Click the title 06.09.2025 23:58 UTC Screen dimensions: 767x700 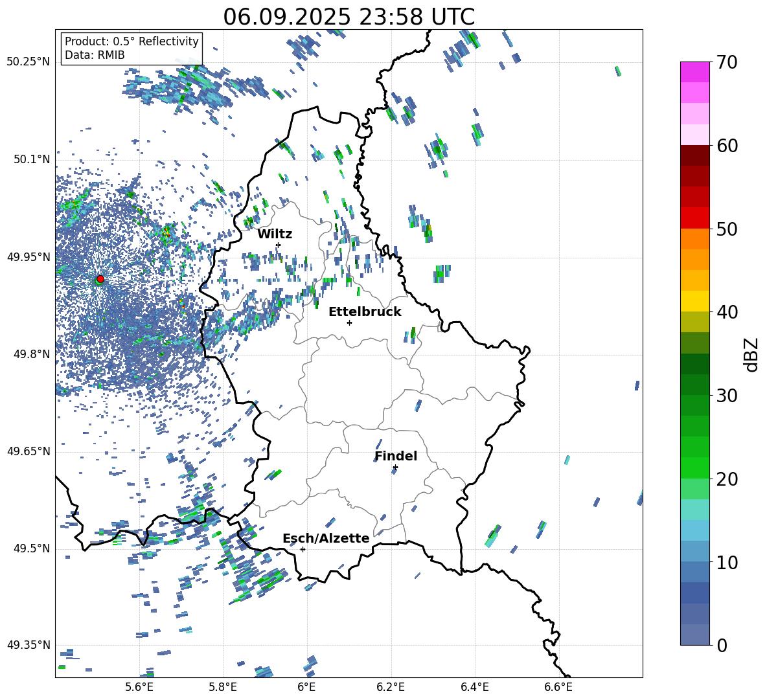click(349, 17)
